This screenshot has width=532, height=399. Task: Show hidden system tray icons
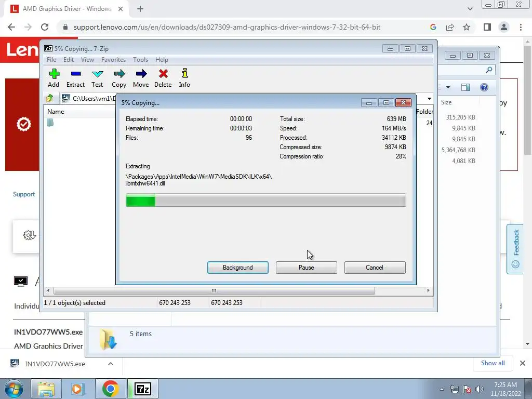[x=442, y=389]
